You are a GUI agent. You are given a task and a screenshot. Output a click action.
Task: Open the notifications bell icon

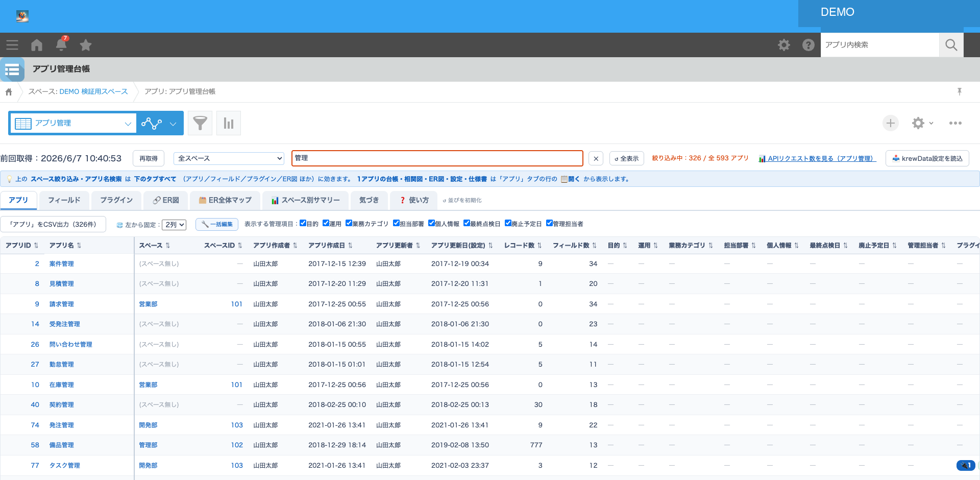pos(61,45)
